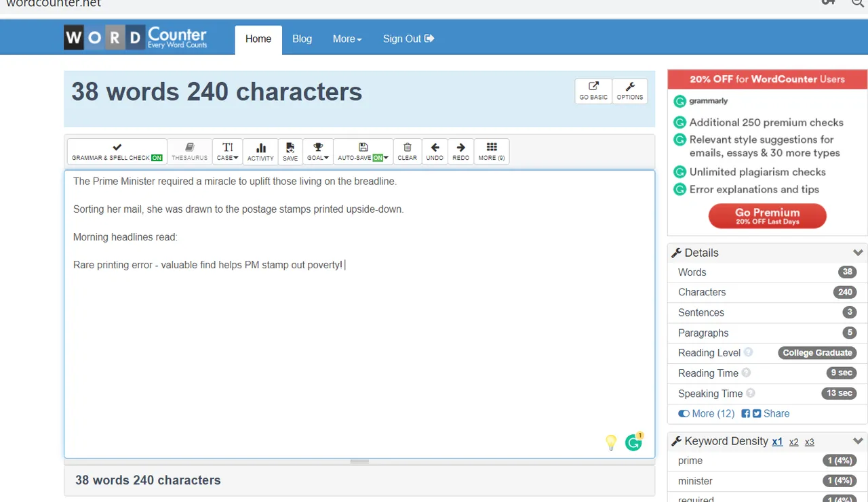Click the 'minister' keyword row
This screenshot has width=868, height=502.
[767, 481]
